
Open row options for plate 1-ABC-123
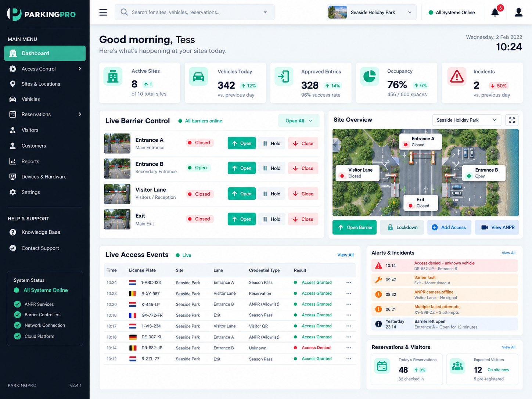click(349, 283)
